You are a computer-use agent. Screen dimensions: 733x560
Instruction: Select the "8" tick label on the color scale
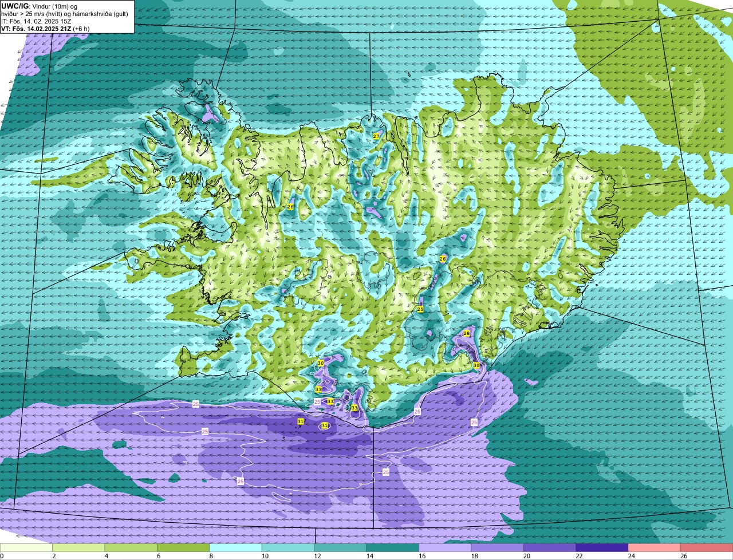click(210, 556)
